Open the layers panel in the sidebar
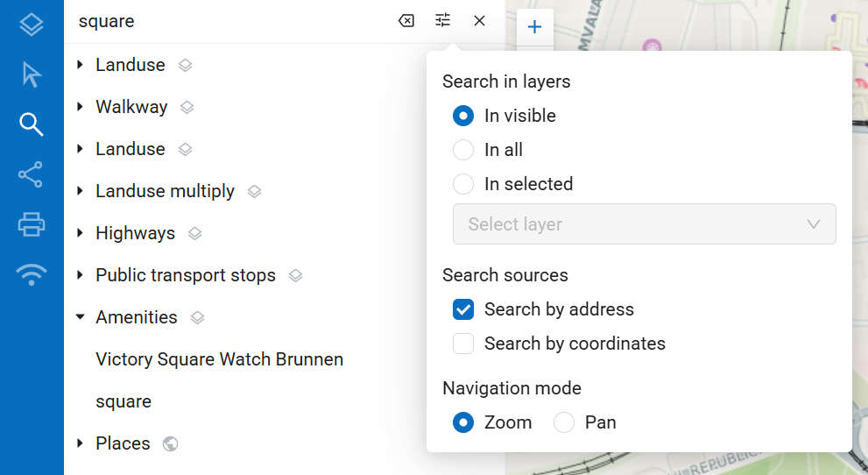The height and width of the screenshot is (475, 868). coord(31,25)
